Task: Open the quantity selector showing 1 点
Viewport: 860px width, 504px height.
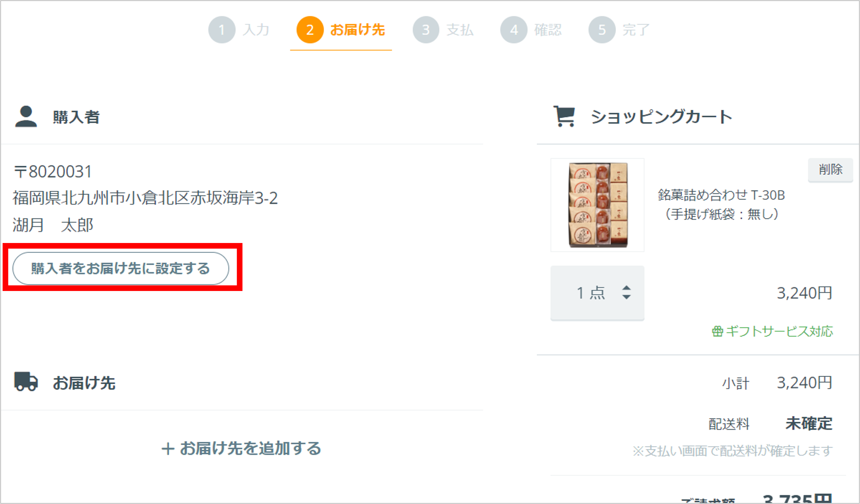Action: pyautogui.click(x=597, y=293)
